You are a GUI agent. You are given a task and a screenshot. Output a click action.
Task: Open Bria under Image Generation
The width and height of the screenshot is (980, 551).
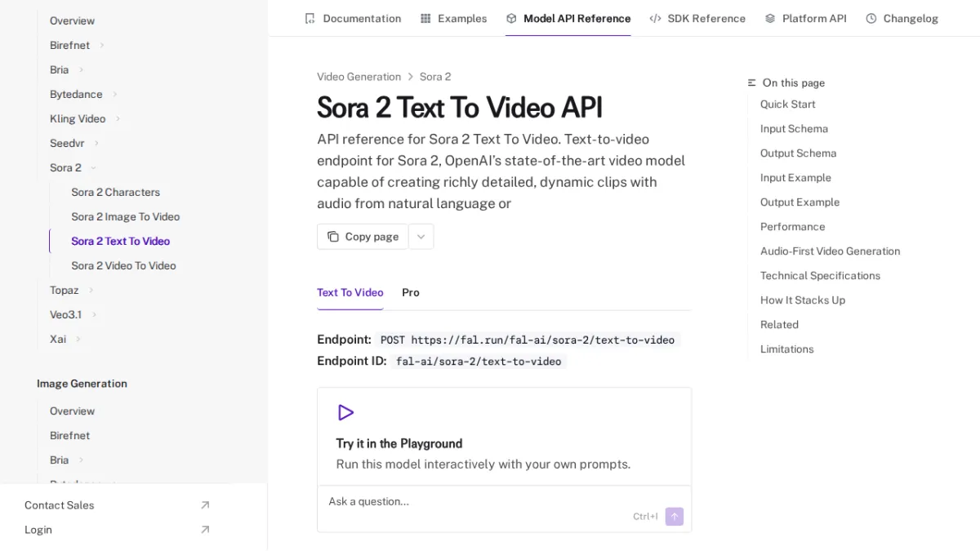point(59,460)
